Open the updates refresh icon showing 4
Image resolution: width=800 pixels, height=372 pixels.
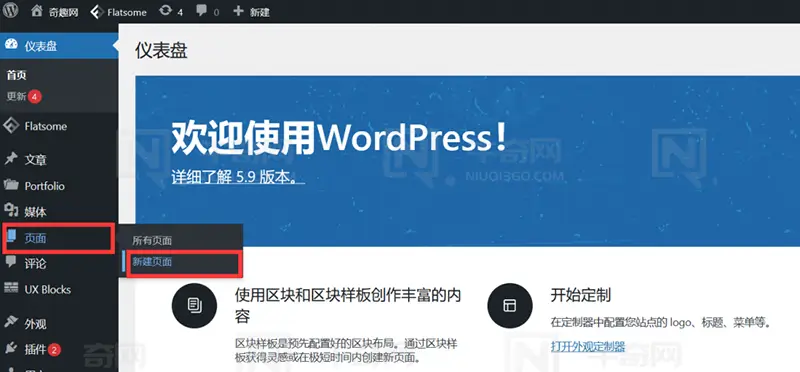click(165, 11)
